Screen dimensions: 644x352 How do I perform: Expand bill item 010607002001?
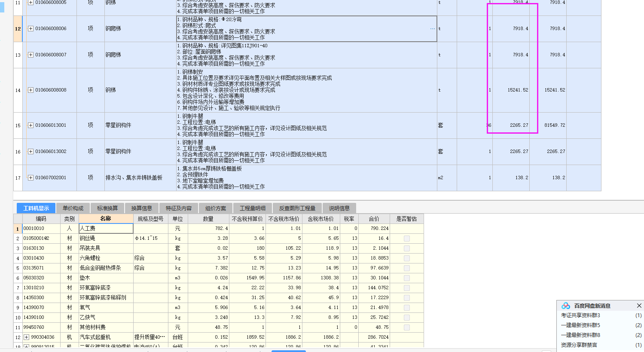coord(31,178)
